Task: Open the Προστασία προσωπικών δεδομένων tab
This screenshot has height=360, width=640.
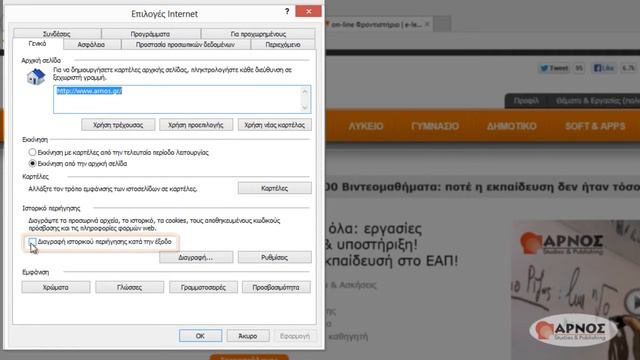Action: click(x=185, y=44)
